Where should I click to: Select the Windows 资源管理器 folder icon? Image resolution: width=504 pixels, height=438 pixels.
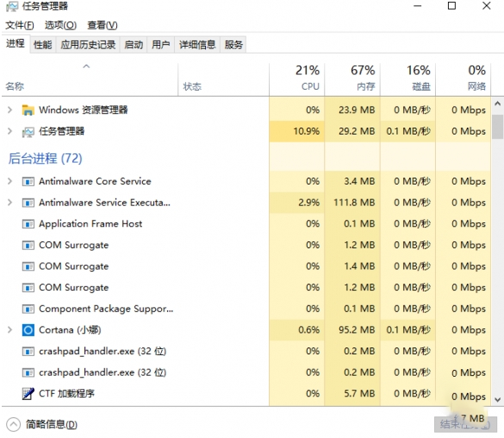28,110
